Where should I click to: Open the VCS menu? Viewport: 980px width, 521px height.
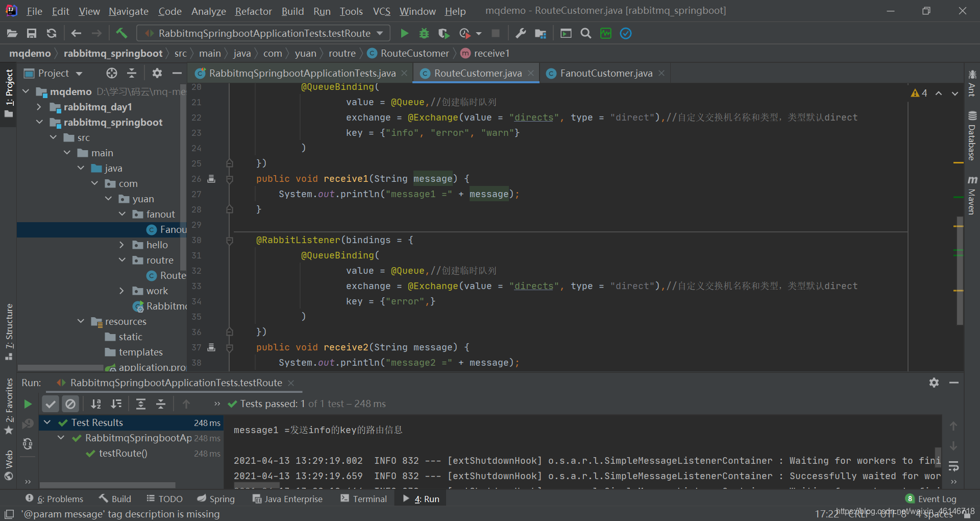pos(381,11)
